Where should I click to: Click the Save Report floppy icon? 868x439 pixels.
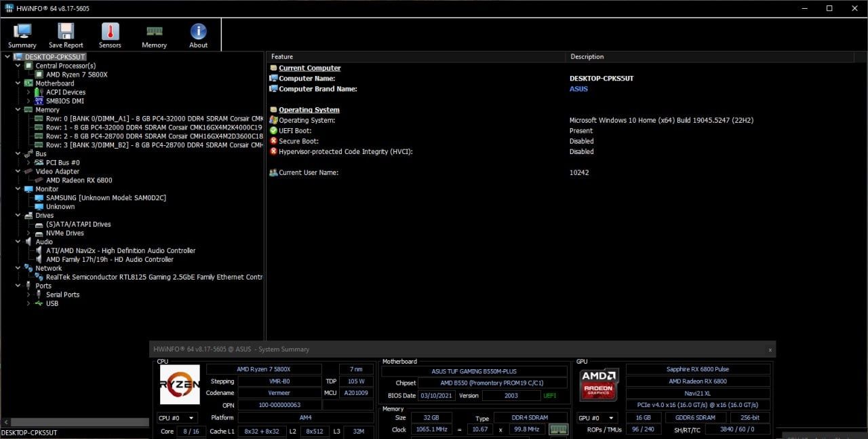pyautogui.click(x=66, y=31)
